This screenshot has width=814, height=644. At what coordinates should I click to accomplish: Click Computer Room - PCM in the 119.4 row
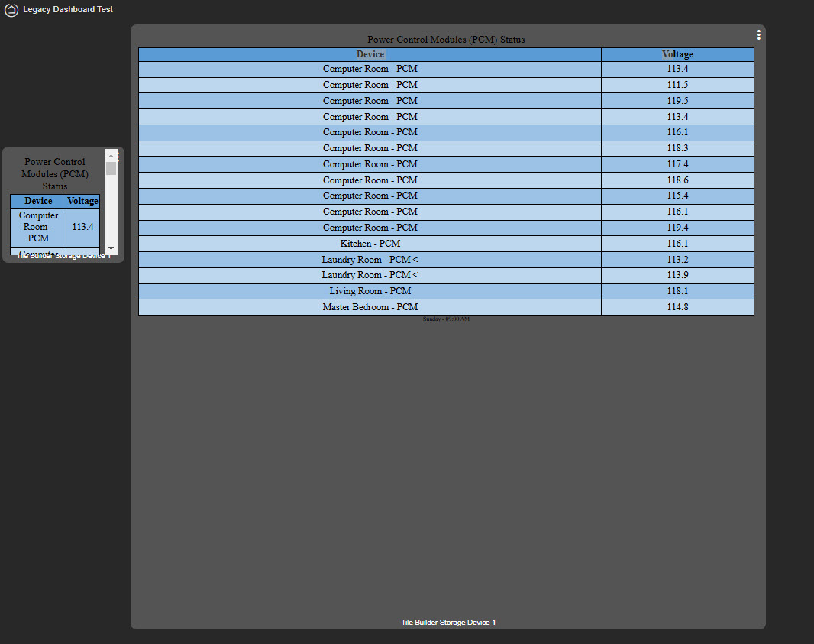[370, 228]
